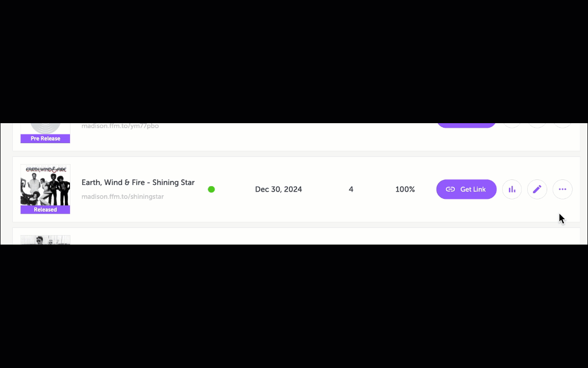588x368 pixels.
Task: Open Earth, Wind & Fire - Shining Star title
Action: click(x=138, y=182)
